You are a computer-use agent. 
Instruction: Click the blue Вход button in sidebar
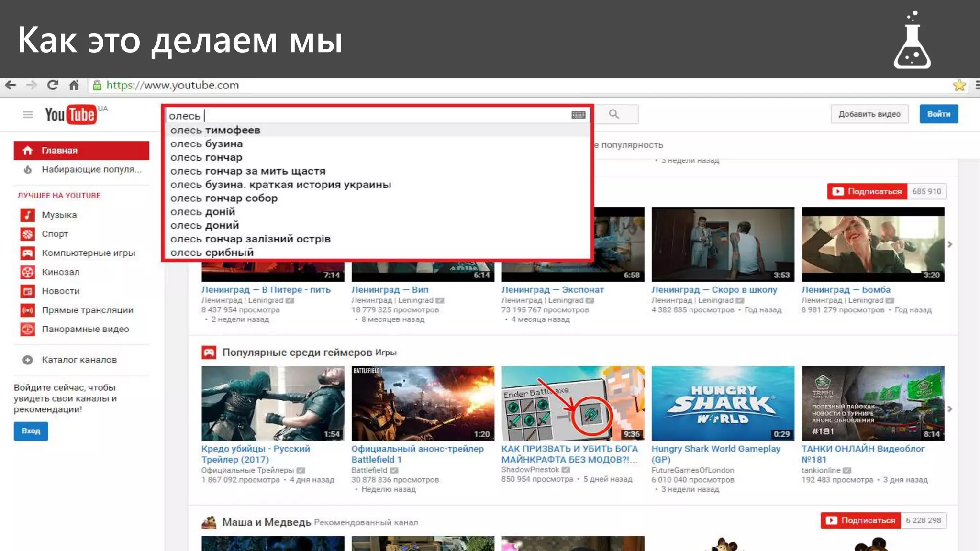tap(31, 431)
